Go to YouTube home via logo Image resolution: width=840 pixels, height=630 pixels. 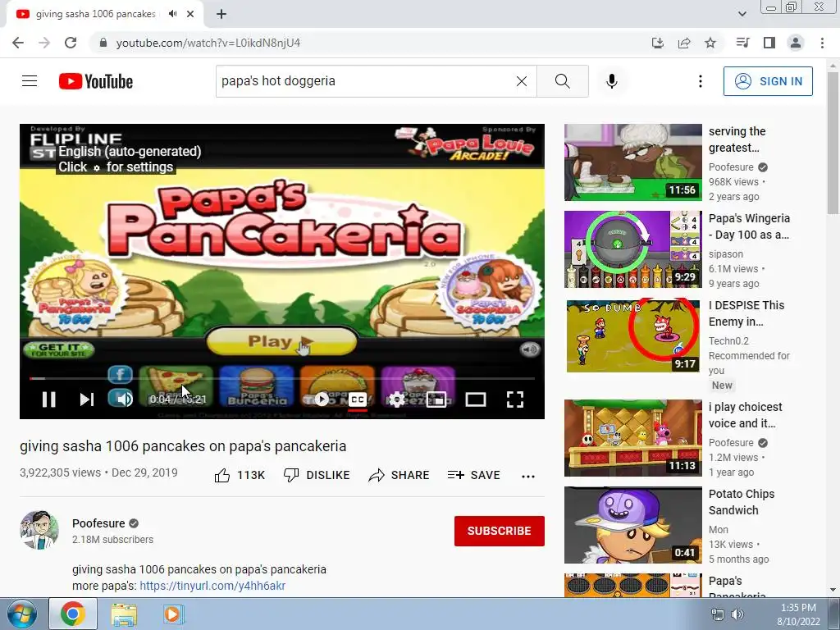point(96,81)
